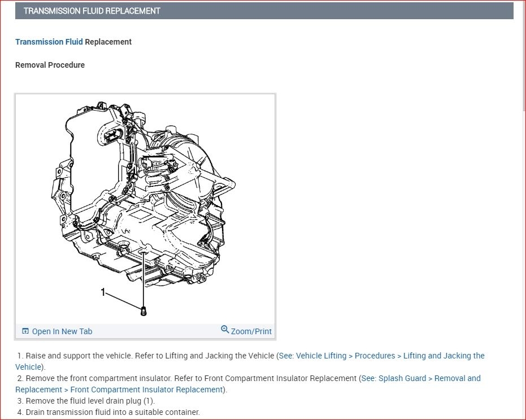This screenshot has width=526, height=420.
Task: Click the 'TRANSMISSION FLUID REPLACEMENT' gray header bar
Action: click(x=264, y=11)
